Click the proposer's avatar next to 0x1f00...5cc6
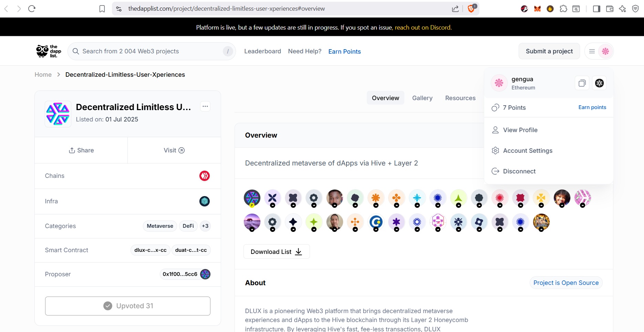The image size is (644, 332). [205, 274]
